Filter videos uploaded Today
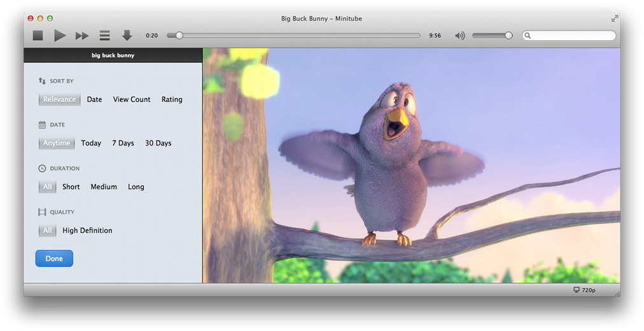 pos(91,143)
